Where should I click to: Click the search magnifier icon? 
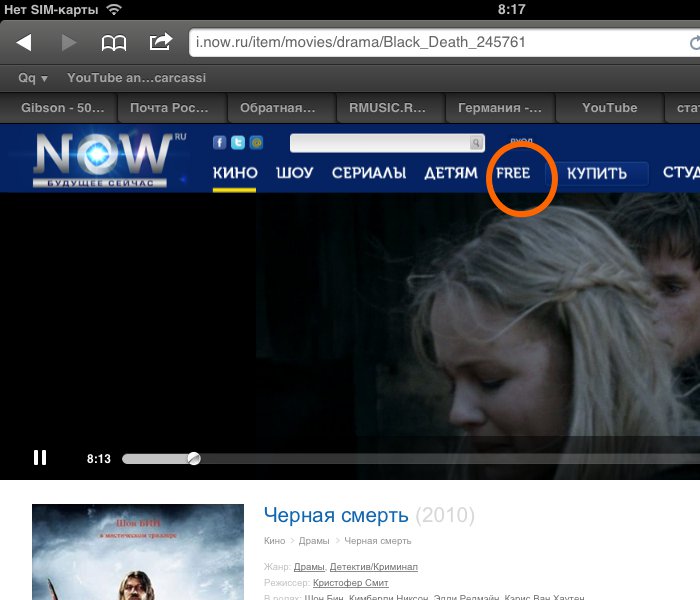[476, 143]
